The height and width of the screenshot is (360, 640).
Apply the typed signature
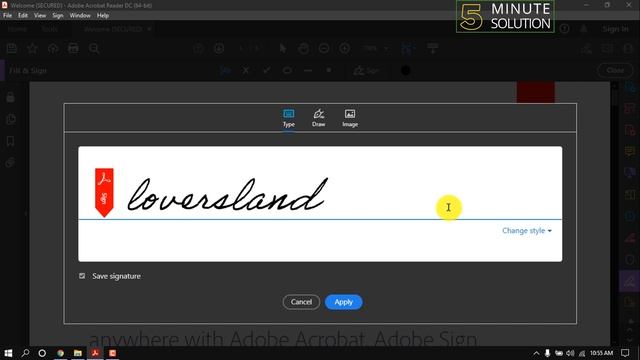point(343,302)
